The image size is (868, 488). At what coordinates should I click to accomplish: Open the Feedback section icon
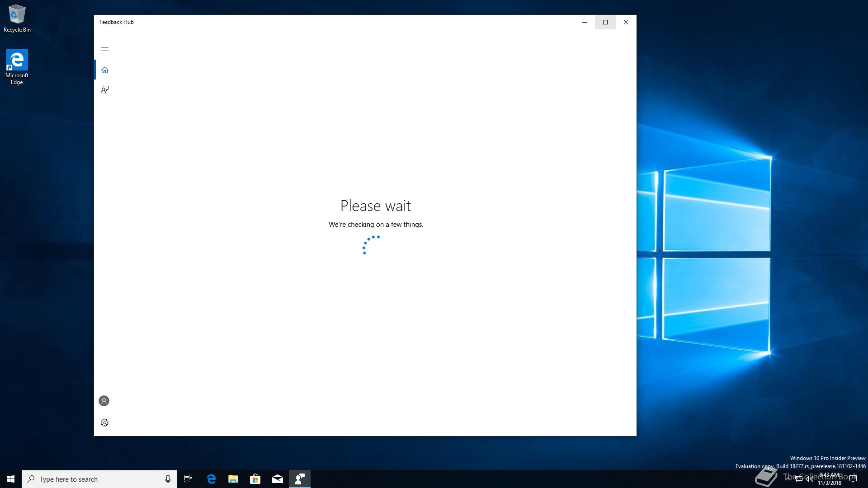click(x=104, y=90)
